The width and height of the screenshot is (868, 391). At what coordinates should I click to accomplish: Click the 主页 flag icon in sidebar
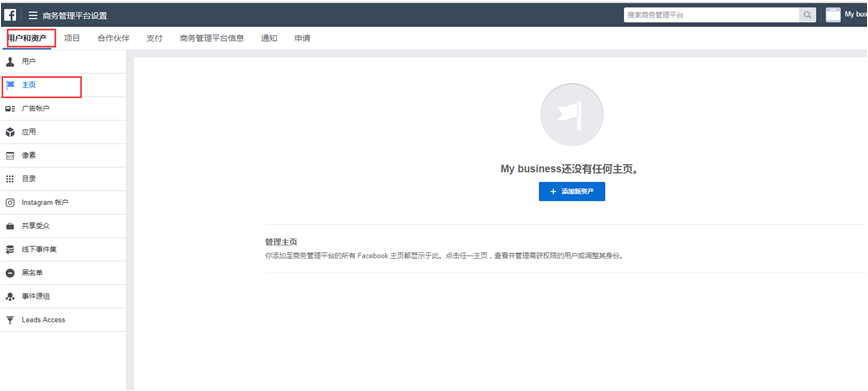tap(10, 85)
